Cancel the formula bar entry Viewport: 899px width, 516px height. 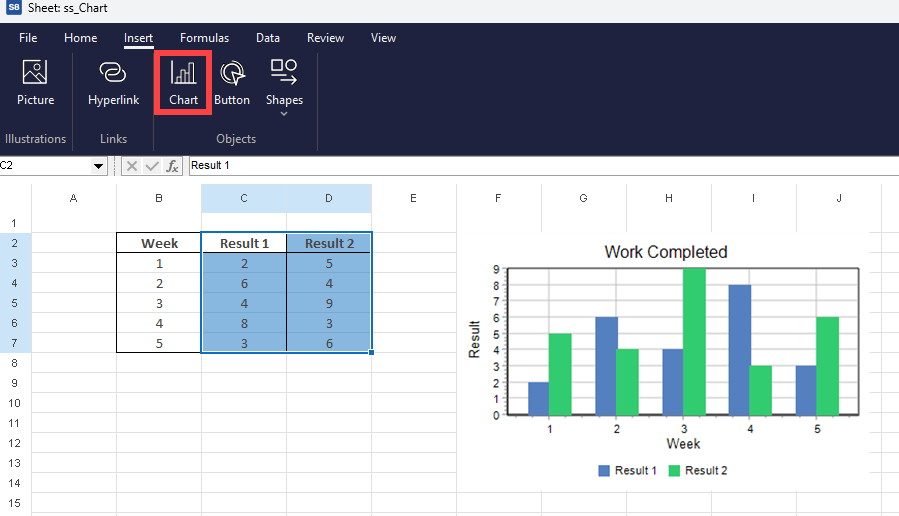[132, 166]
